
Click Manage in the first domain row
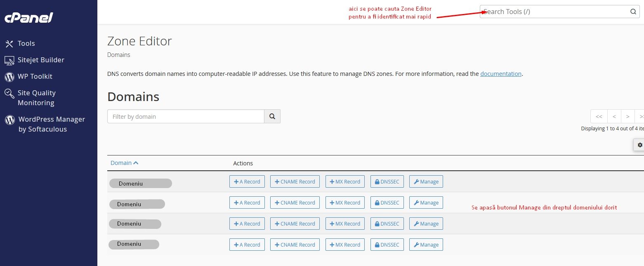(x=426, y=181)
